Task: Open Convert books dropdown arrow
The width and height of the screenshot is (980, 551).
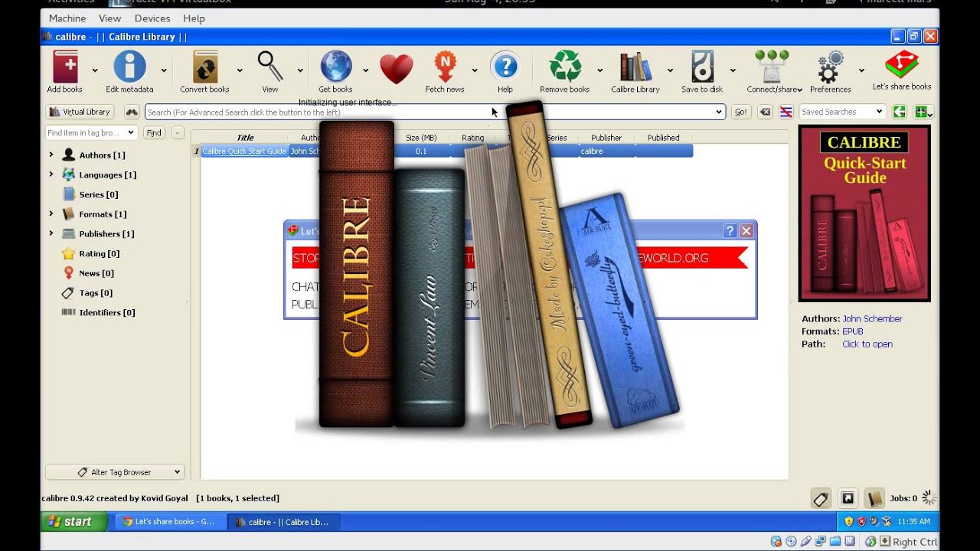Action: (x=240, y=70)
